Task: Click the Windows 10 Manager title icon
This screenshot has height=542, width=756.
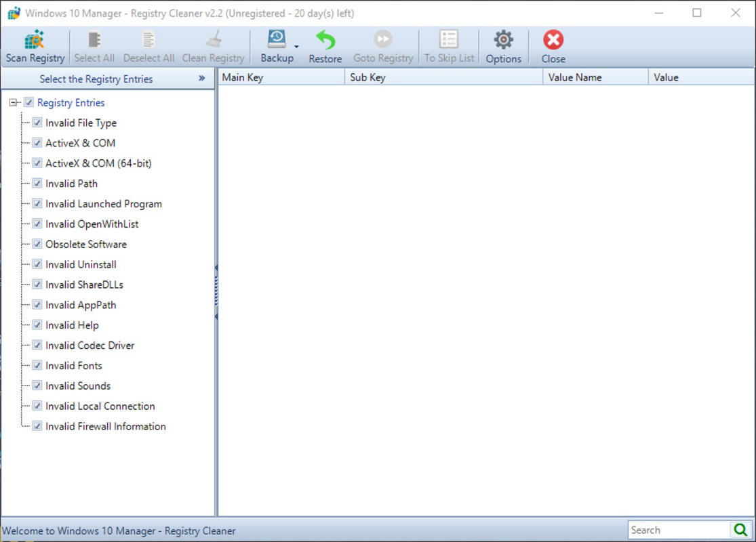Action: point(14,13)
